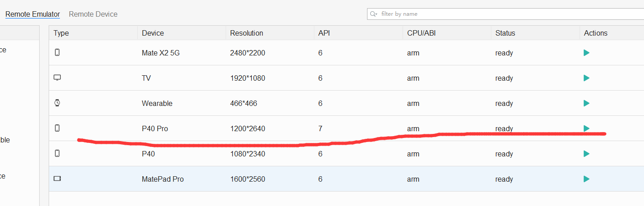Launch the TV emulator play button

coord(586,78)
